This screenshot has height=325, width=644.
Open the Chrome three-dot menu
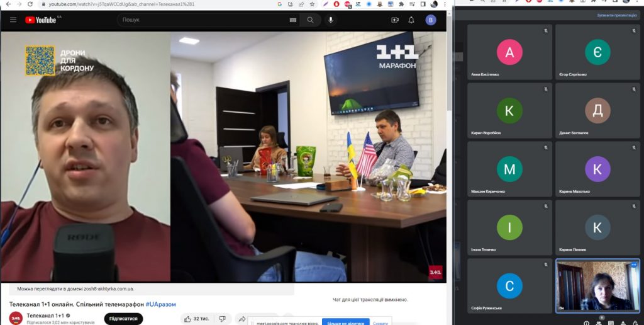[x=445, y=4]
